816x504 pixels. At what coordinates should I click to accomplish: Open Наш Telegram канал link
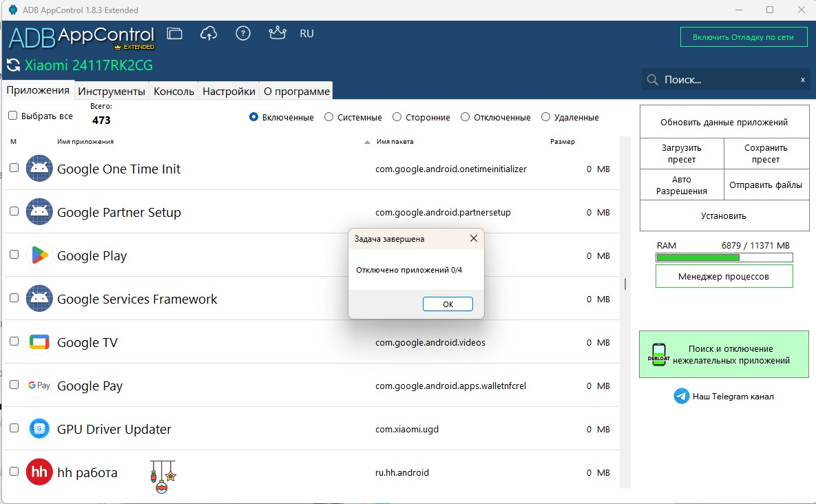pos(733,397)
